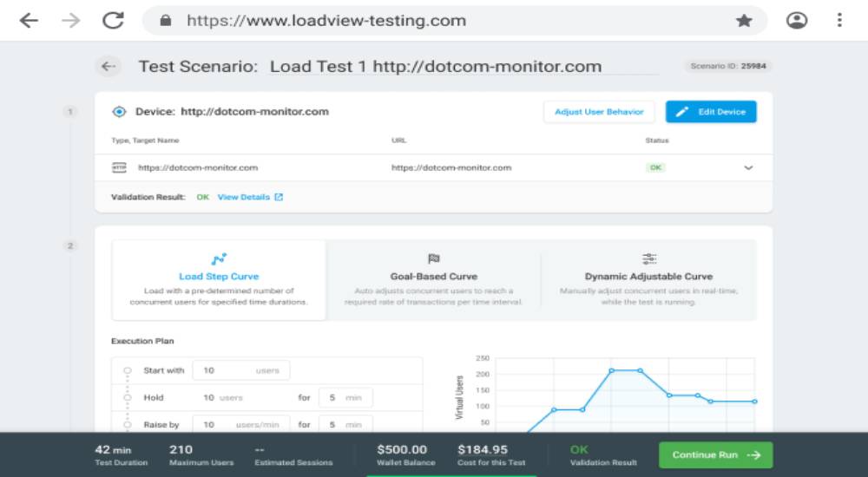Select the Raise by step marker circle

point(128,424)
